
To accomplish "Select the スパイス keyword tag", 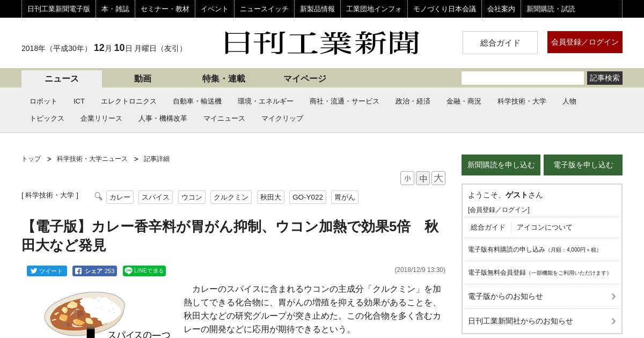I will coord(156,197).
